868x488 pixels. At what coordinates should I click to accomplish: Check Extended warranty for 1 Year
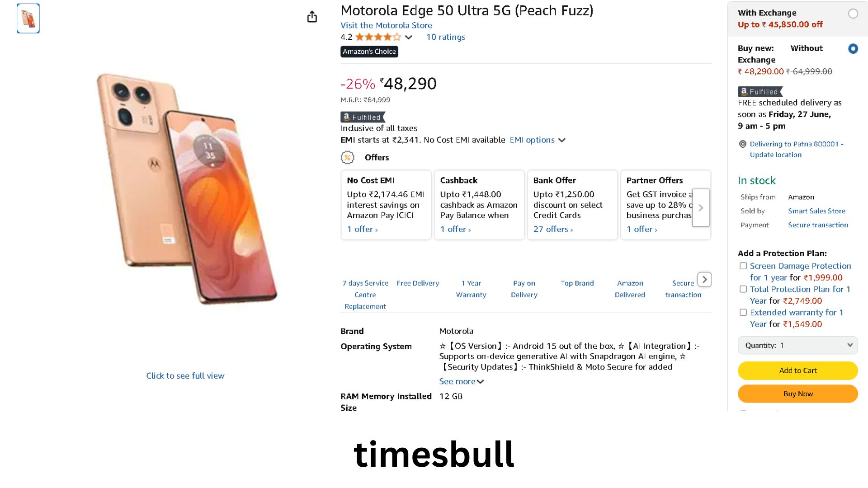click(743, 312)
